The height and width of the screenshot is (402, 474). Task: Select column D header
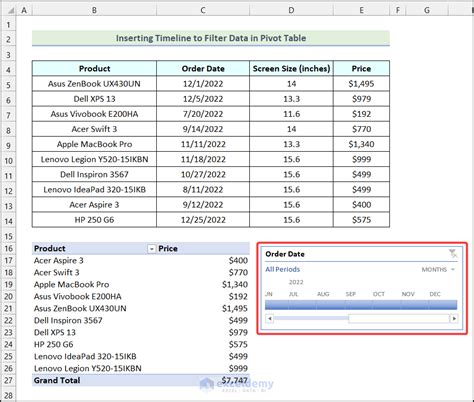pyautogui.click(x=291, y=10)
